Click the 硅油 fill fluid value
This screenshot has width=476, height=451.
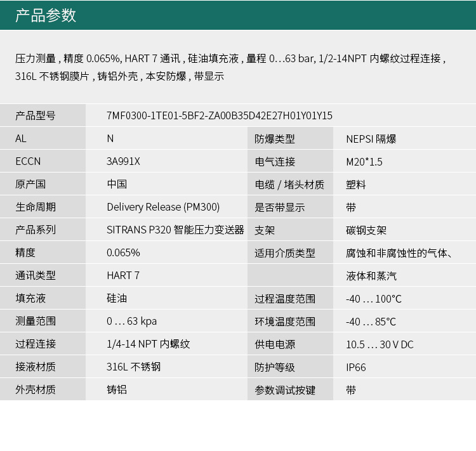point(117,298)
